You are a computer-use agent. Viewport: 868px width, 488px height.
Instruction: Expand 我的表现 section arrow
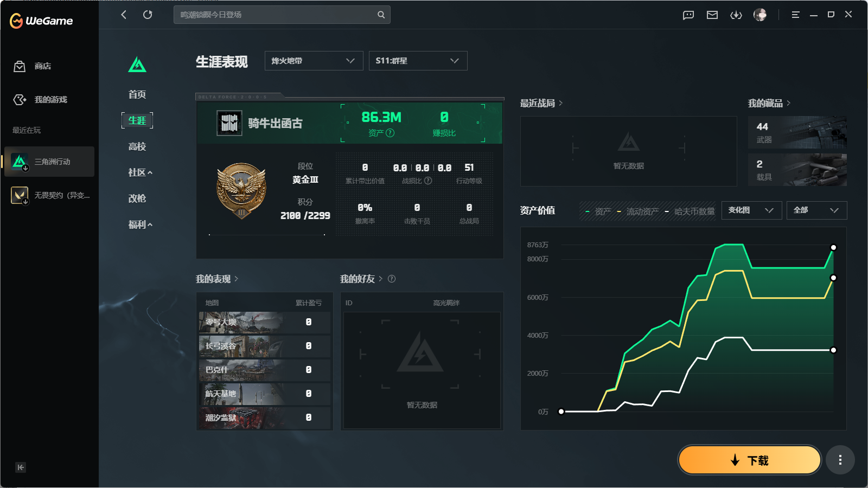(x=237, y=279)
